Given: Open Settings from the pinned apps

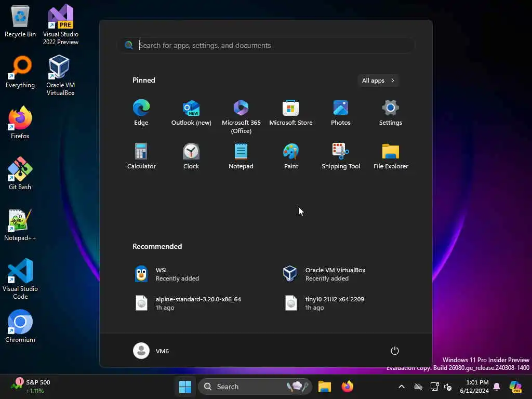Looking at the screenshot, I should coord(391,113).
